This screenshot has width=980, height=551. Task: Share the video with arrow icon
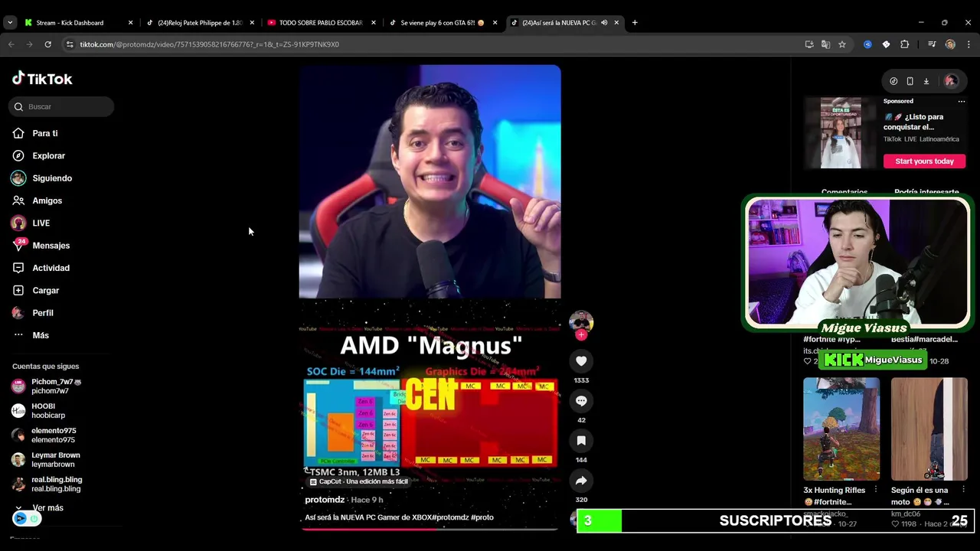581,481
